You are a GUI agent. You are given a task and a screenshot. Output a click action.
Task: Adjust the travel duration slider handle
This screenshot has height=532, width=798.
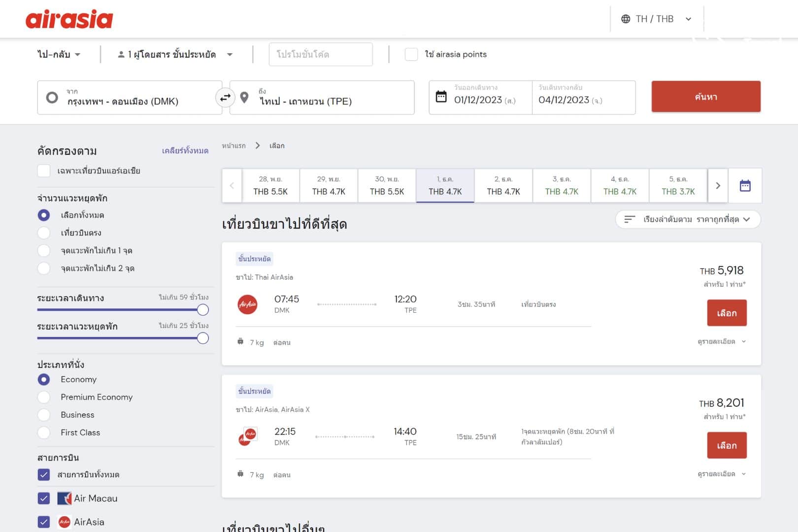coord(202,310)
